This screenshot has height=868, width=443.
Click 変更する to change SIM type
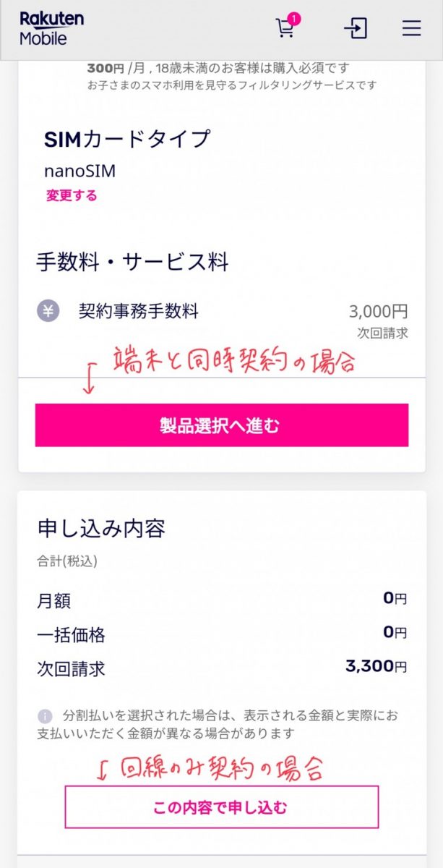click(x=72, y=195)
